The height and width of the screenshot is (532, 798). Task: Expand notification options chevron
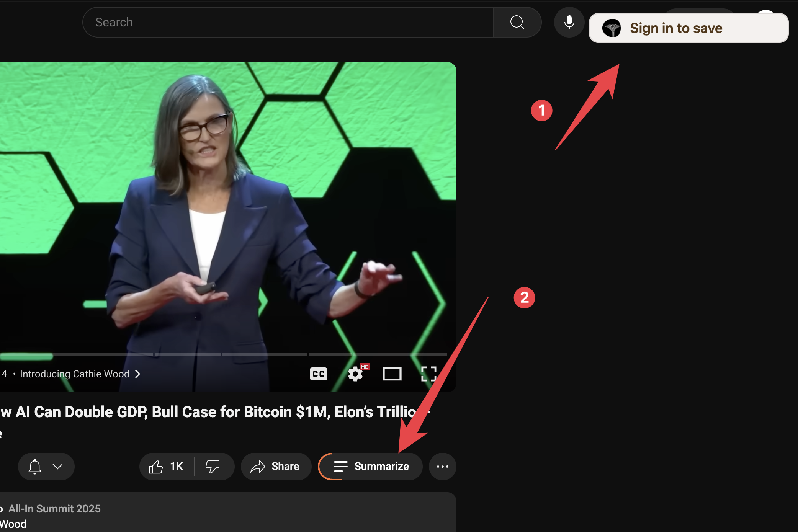pyautogui.click(x=58, y=467)
